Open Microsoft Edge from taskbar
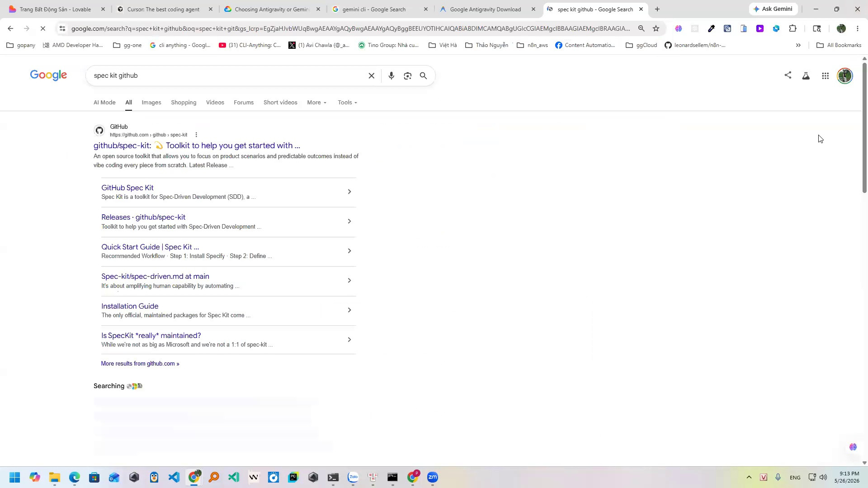 [x=75, y=477]
